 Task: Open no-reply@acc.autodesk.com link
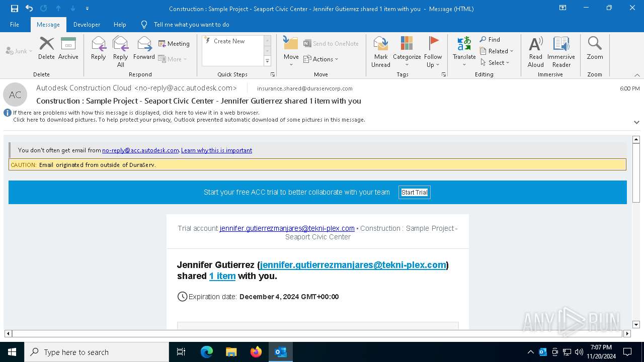pos(140,150)
